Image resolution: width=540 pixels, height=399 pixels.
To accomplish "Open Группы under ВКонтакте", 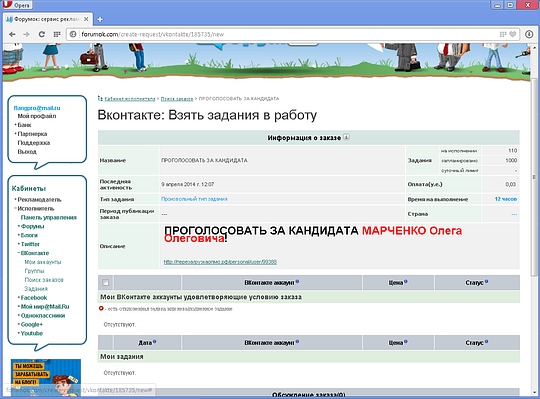I will pyautogui.click(x=34, y=271).
